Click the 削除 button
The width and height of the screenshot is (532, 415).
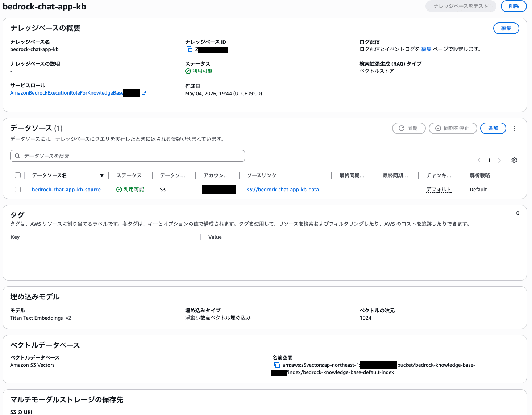pyautogui.click(x=514, y=6)
